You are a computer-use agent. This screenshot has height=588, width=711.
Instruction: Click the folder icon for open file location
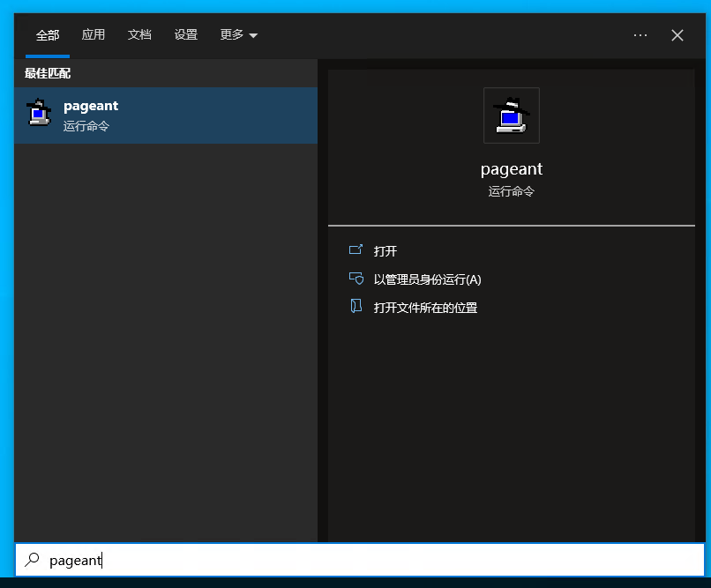click(x=356, y=307)
